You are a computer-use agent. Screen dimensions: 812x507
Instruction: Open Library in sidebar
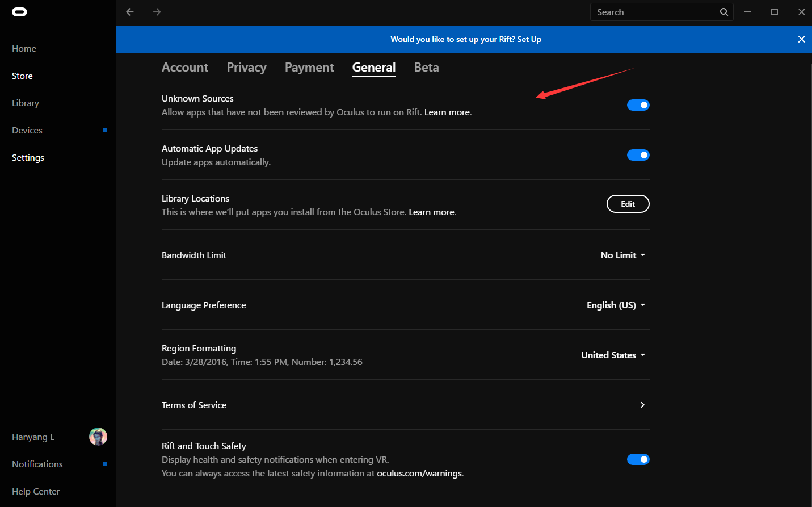26,103
